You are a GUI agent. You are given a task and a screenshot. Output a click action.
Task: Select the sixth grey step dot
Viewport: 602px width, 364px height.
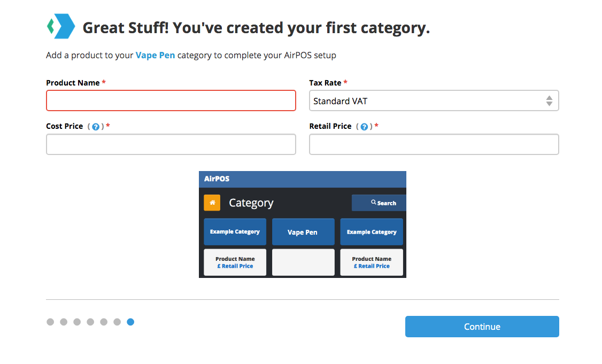point(117,322)
